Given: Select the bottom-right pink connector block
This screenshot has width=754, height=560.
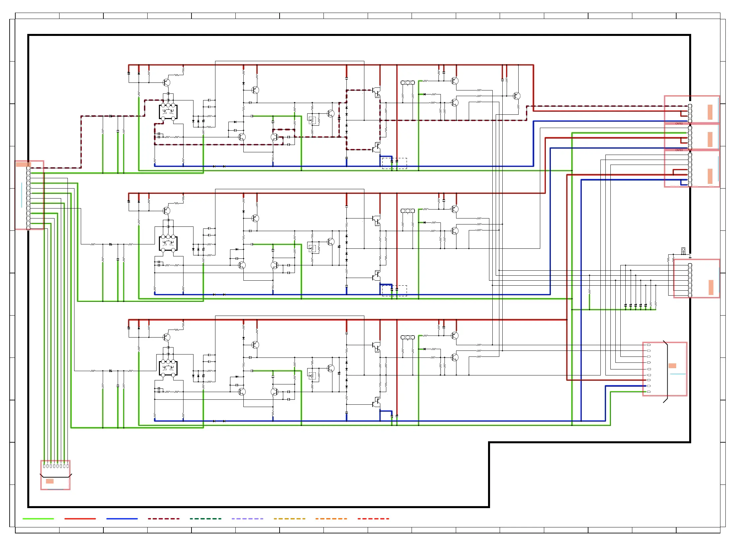Looking at the screenshot, I should tap(665, 369).
